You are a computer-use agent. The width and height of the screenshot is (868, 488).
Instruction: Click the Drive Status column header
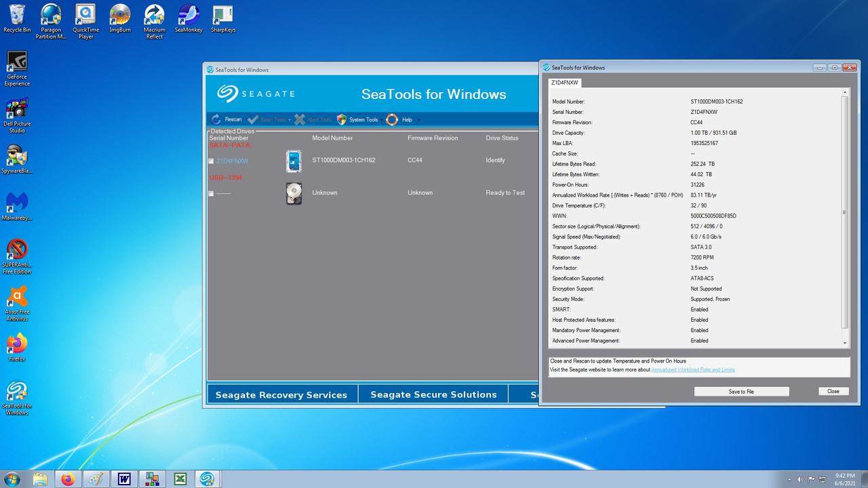[502, 138]
